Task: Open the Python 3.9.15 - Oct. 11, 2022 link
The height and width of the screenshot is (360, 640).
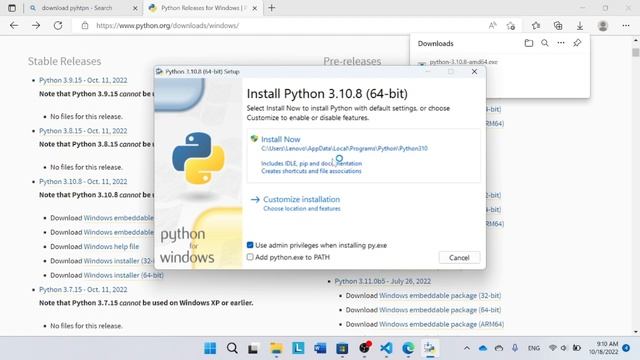Action: coord(83,80)
